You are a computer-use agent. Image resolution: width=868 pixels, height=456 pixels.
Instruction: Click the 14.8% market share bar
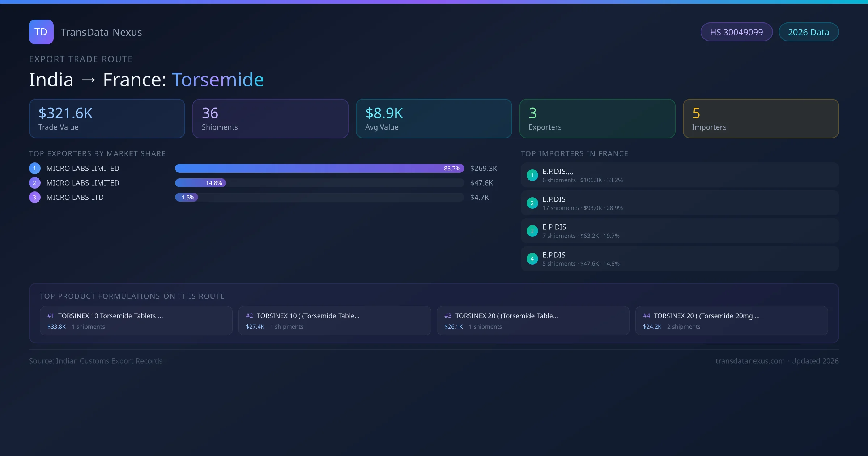[201, 183]
